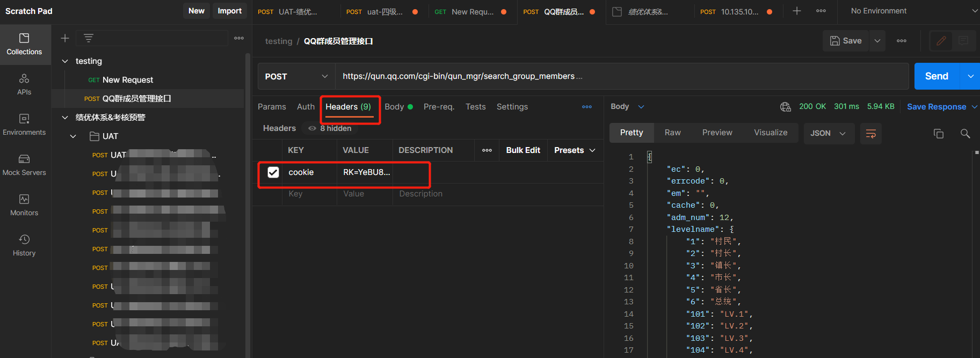This screenshot has width=980, height=358.
Task: Click the UAT folder icon
Action: pos(94,136)
